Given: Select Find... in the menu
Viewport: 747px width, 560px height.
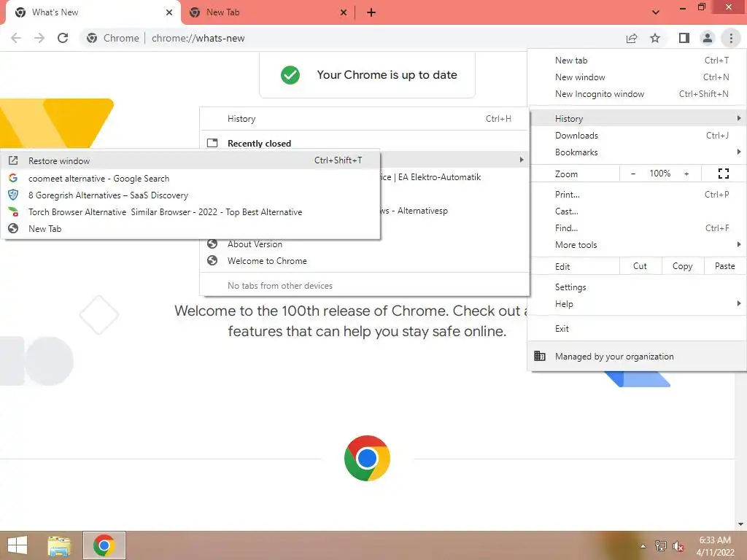Looking at the screenshot, I should click(638, 227).
